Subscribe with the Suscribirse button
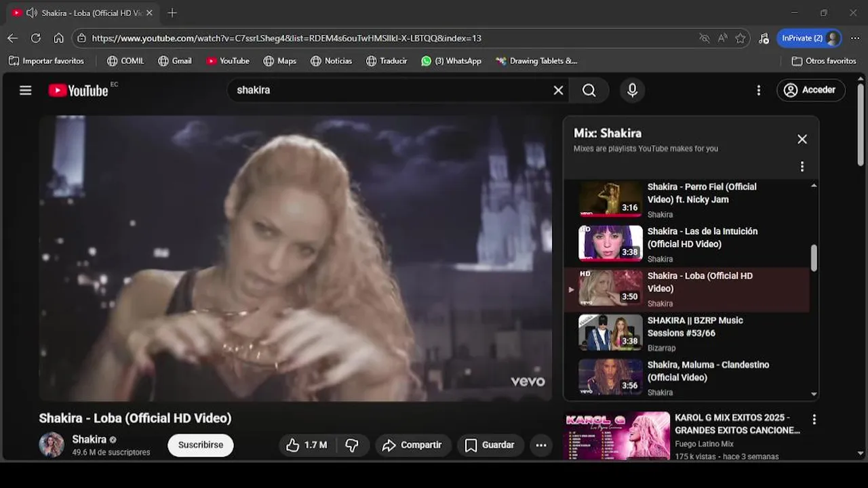Image resolution: width=868 pixels, height=488 pixels. click(x=201, y=445)
